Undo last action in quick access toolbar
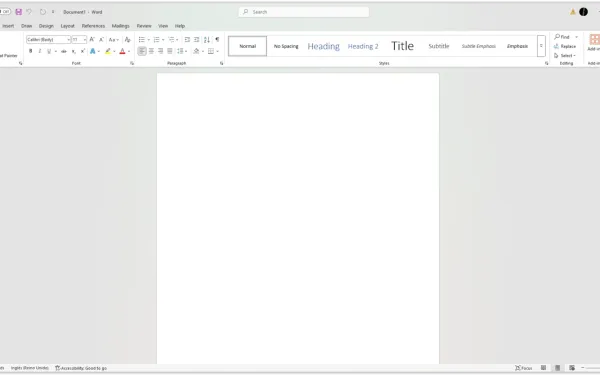Viewport: 600px width, 375px height. pos(29,12)
